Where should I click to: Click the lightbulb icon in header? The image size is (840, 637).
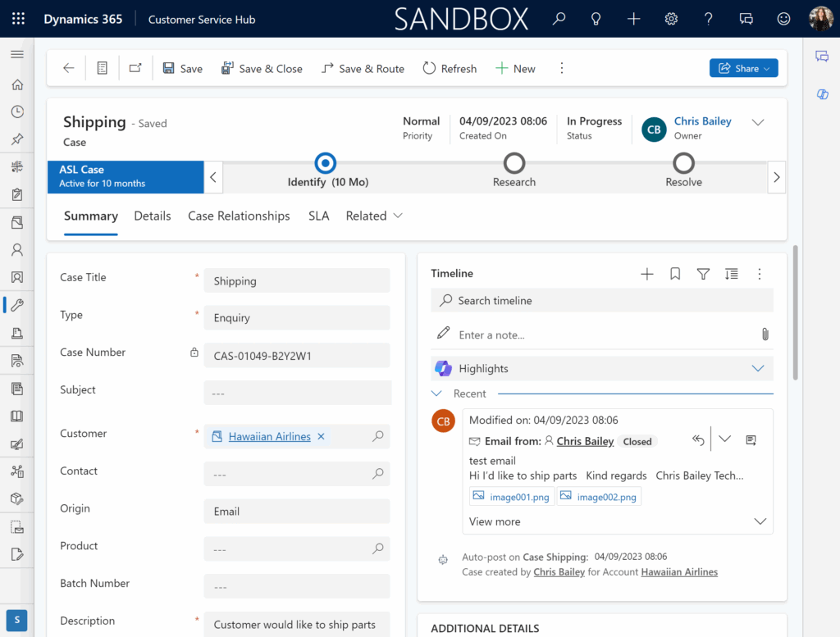click(x=596, y=19)
